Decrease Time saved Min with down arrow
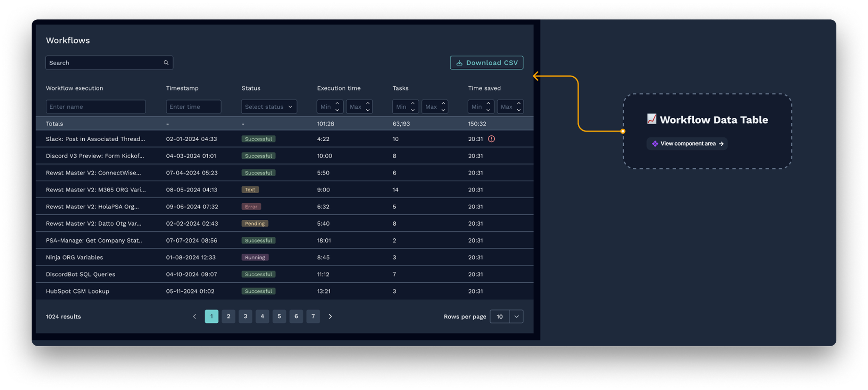Viewport: 868px width, 390px height. coord(488,110)
